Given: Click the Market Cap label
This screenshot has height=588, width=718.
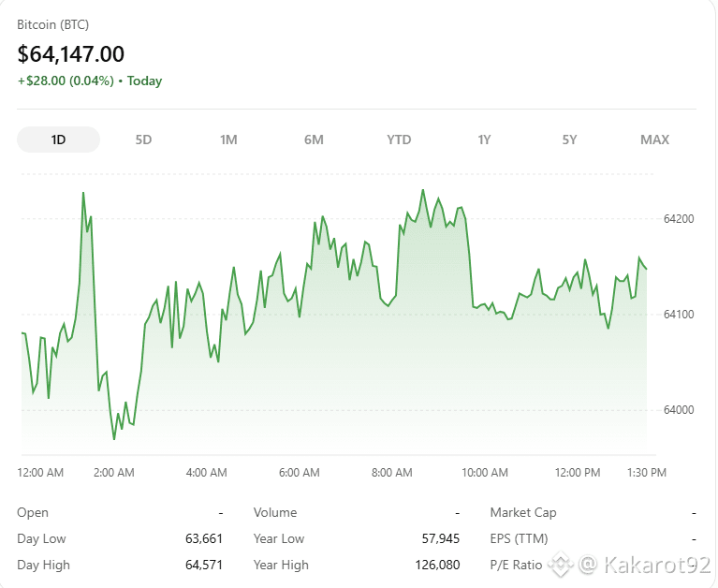Looking at the screenshot, I should click(523, 512).
